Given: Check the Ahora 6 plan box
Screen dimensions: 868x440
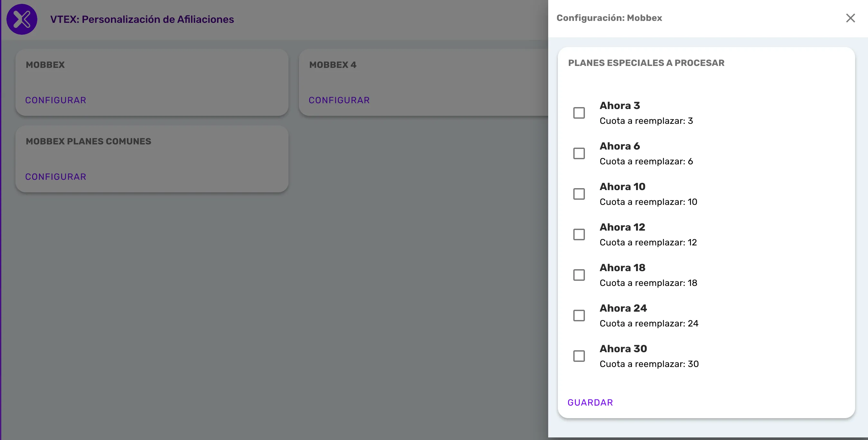Looking at the screenshot, I should [579, 153].
